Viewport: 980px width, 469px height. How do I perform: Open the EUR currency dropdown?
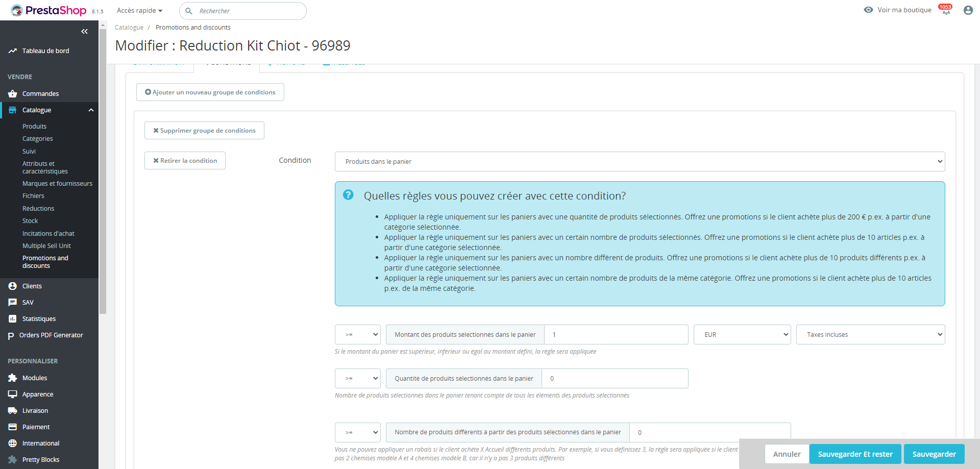(742, 335)
